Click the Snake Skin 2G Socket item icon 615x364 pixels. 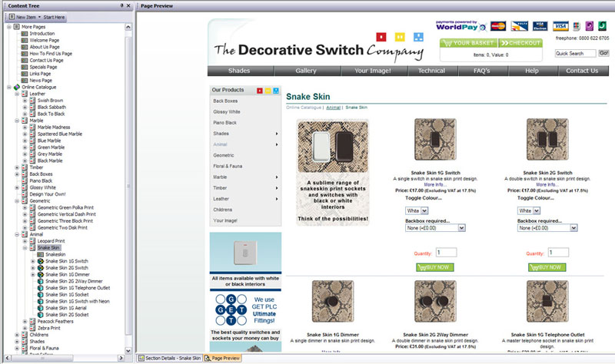click(41, 314)
